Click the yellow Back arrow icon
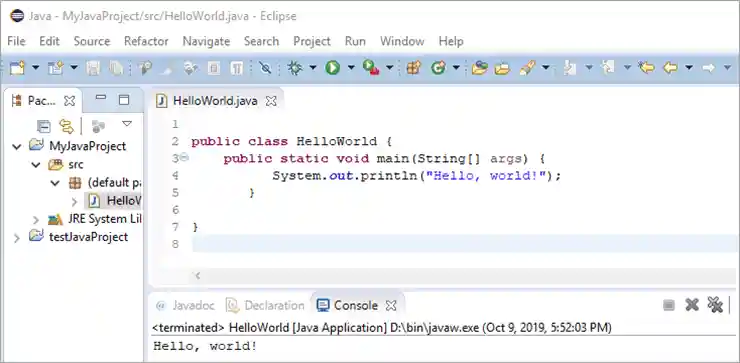Screen dimensions: 740x363 670,68
